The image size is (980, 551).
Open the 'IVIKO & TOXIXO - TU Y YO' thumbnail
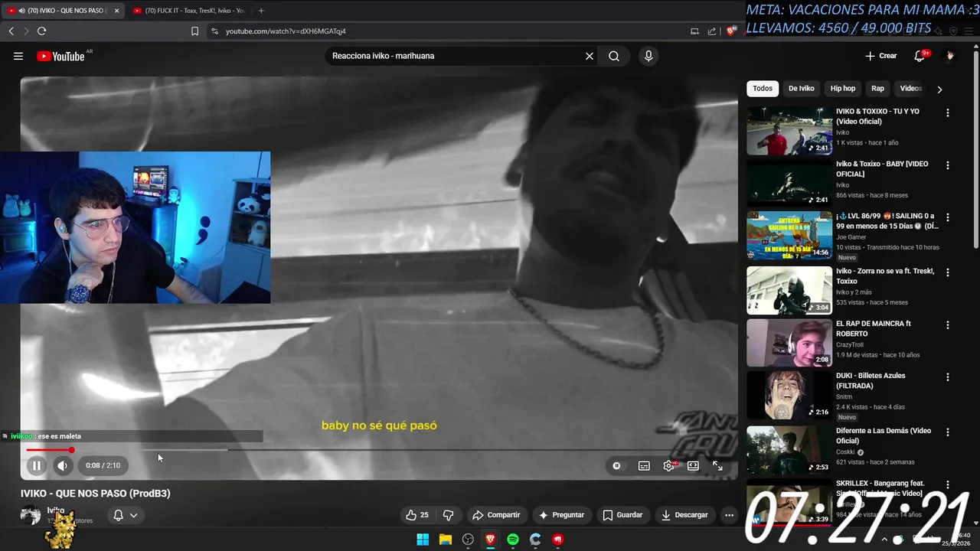(x=789, y=131)
